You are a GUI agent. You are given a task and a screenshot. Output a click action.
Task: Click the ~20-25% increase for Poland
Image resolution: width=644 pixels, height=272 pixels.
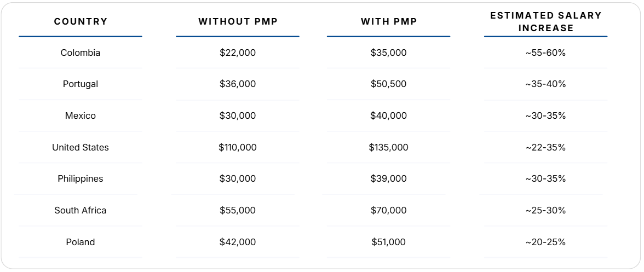tap(545, 242)
